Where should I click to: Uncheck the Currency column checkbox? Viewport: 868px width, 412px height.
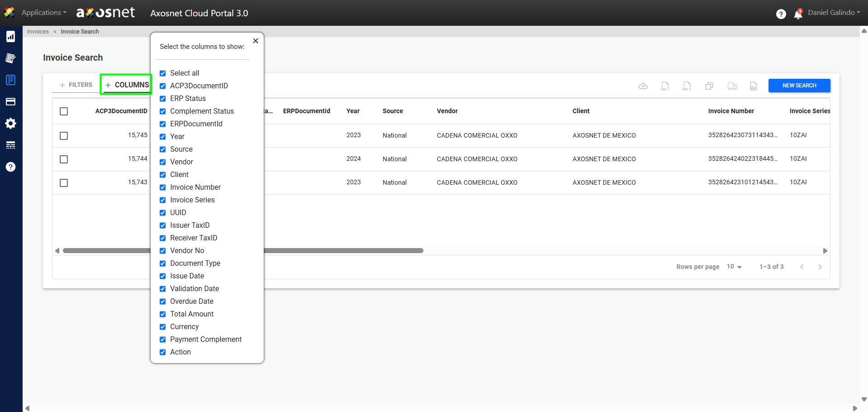tap(163, 327)
